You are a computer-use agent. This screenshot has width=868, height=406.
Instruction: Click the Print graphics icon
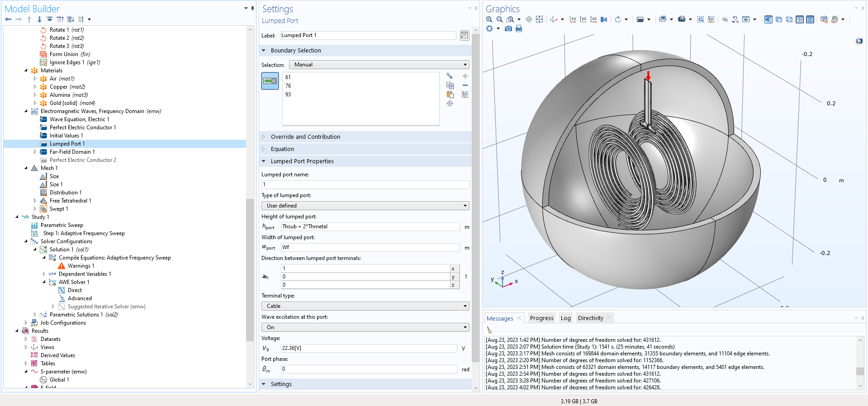click(x=519, y=29)
